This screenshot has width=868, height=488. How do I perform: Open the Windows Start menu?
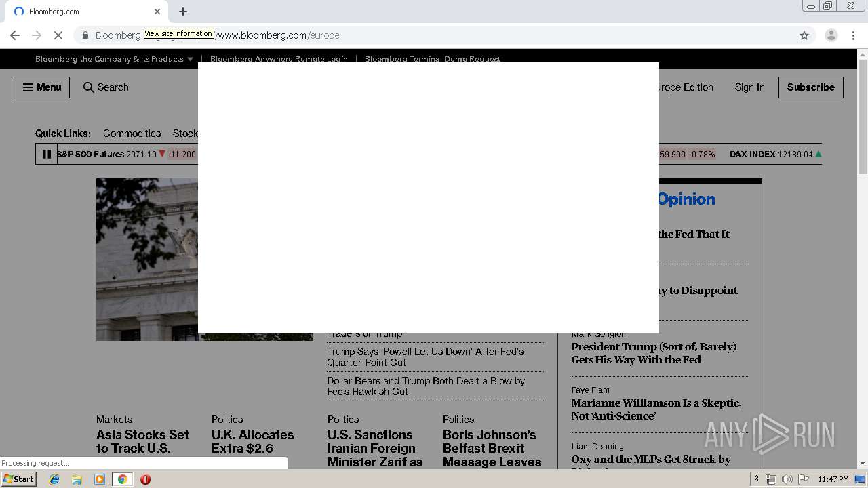click(19, 479)
